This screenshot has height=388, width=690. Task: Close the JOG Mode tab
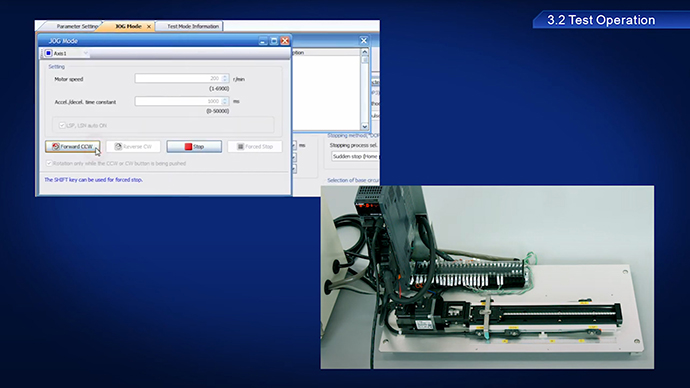[x=149, y=27]
